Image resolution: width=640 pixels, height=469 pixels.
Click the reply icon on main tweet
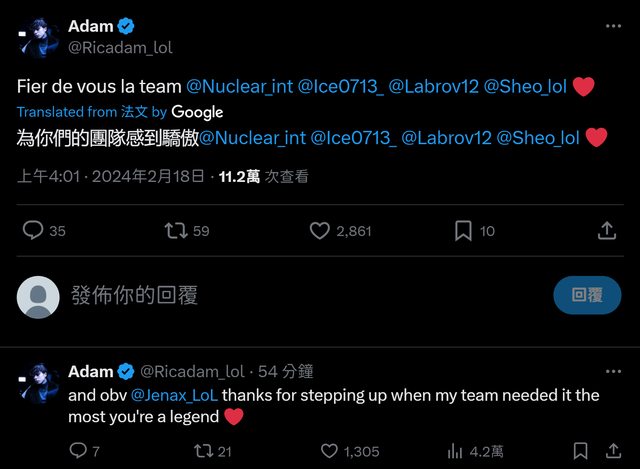pos(33,231)
